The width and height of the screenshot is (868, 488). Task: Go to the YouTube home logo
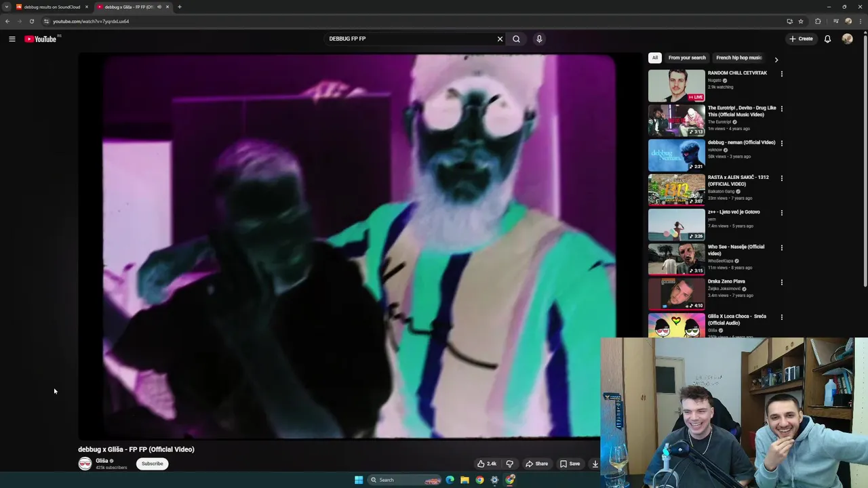tap(41, 39)
